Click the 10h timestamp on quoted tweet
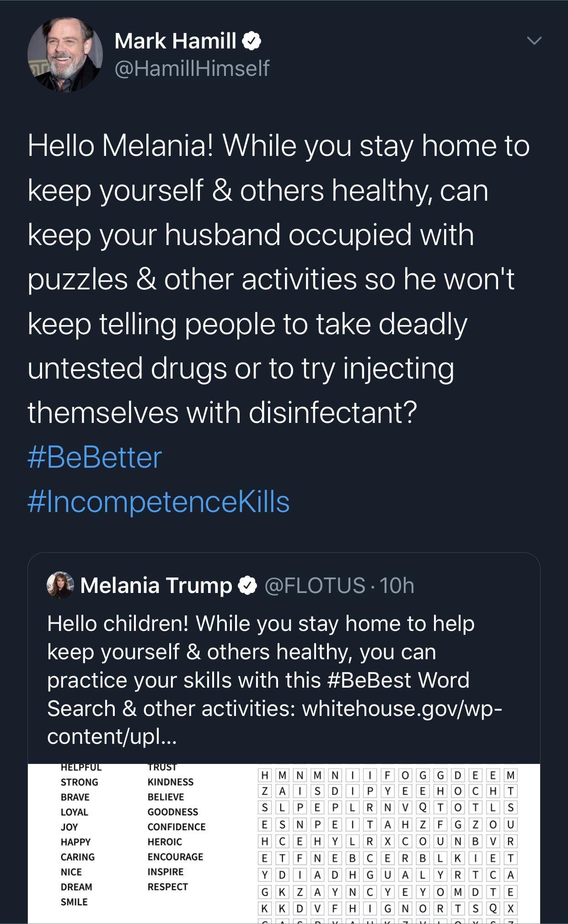The image size is (568, 924). (397, 586)
